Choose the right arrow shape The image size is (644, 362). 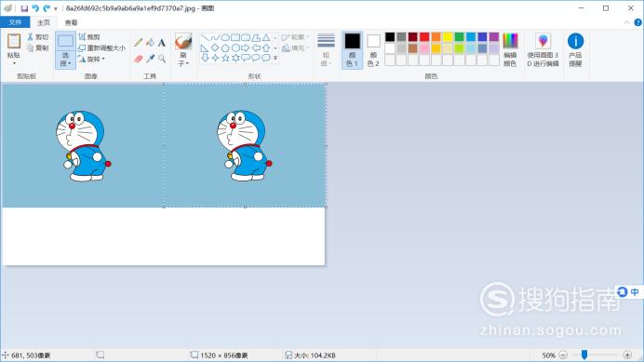click(x=246, y=48)
